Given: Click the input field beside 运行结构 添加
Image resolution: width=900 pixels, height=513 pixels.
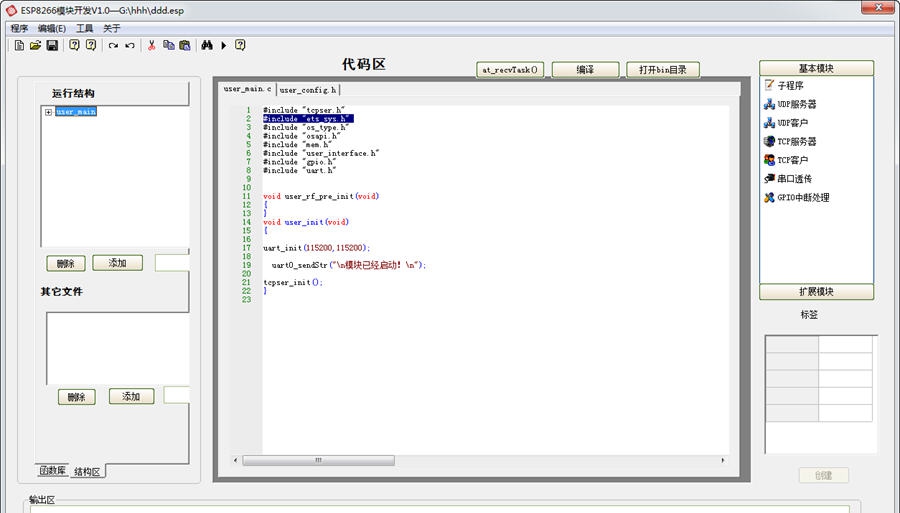Looking at the screenshot, I should click(172, 263).
